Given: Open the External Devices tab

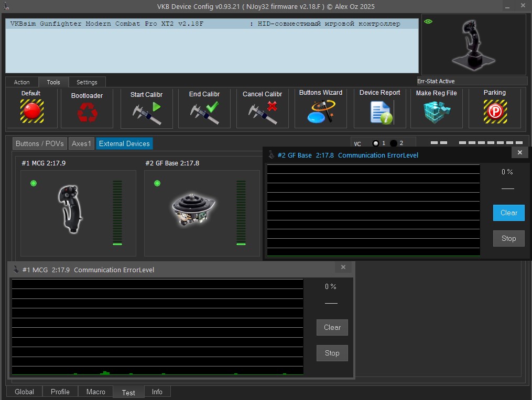Looking at the screenshot, I should click(x=124, y=143).
